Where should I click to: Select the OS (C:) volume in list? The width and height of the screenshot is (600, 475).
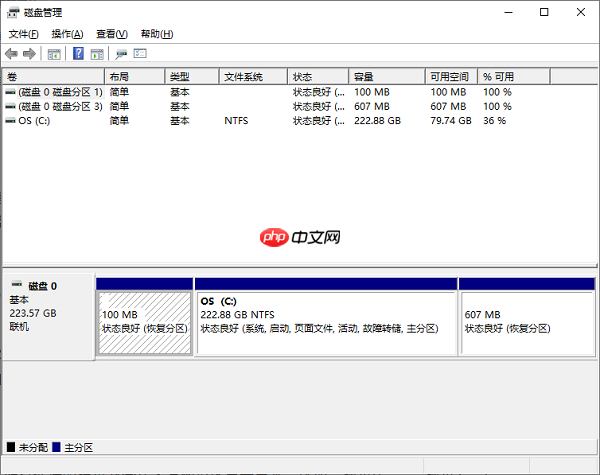34,121
